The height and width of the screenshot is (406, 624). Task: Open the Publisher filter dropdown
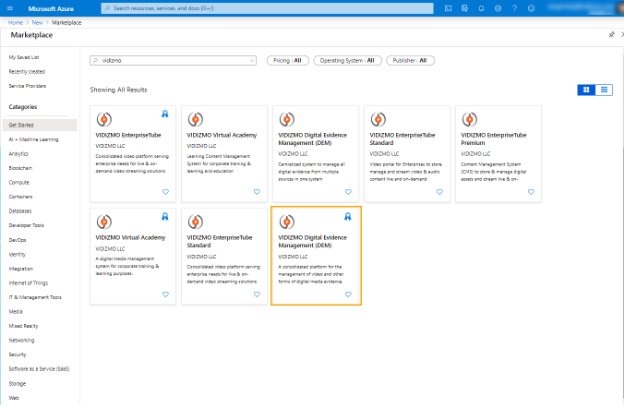(409, 60)
